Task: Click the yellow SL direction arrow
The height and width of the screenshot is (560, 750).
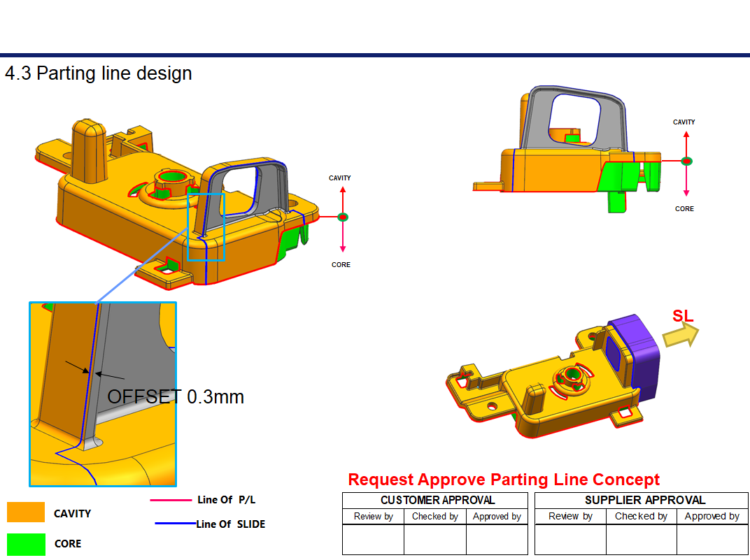Action: tap(681, 337)
